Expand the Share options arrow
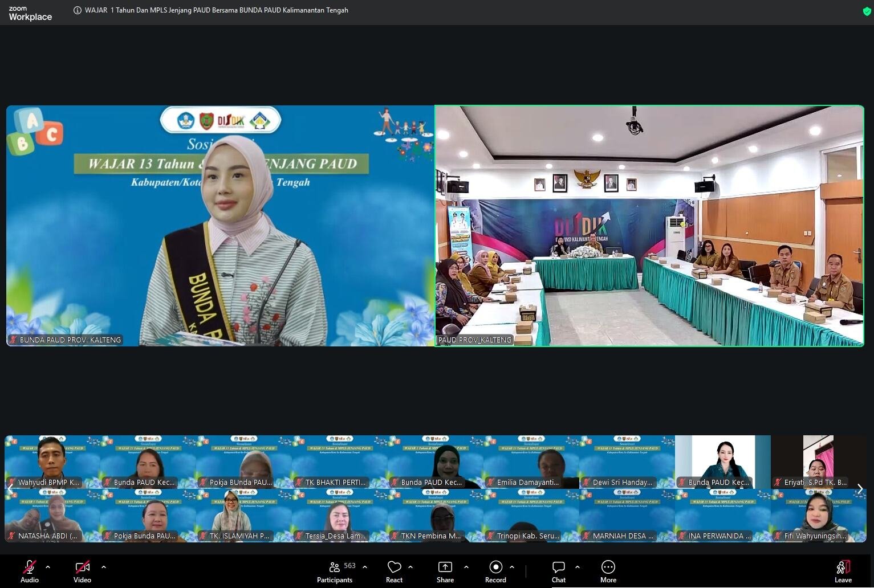The width and height of the screenshot is (874, 588). click(x=466, y=567)
